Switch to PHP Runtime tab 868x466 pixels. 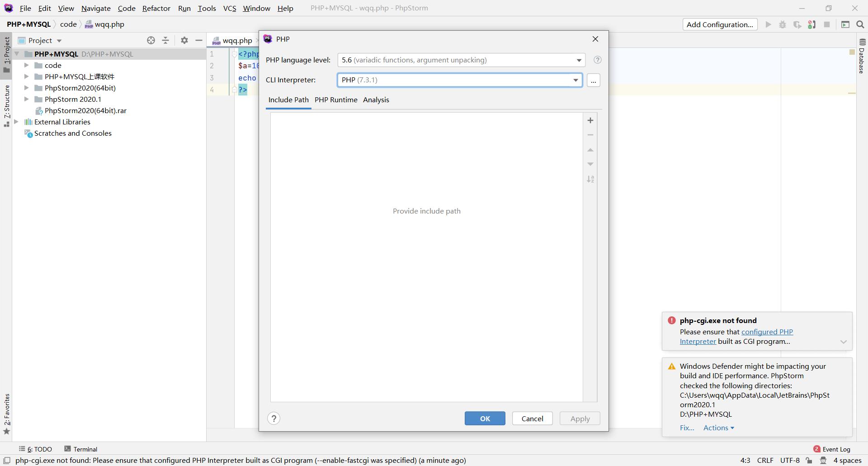tap(336, 100)
